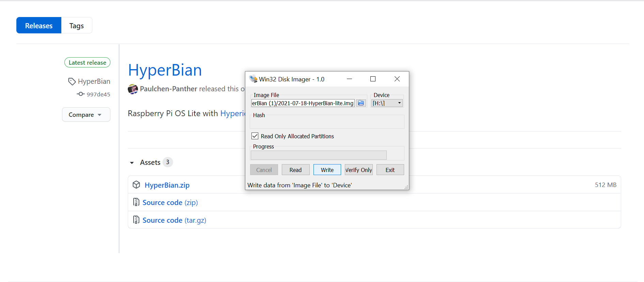The height and width of the screenshot is (282, 644).
Task: Click the HyperBian.zip package icon
Action: point(136,185)
